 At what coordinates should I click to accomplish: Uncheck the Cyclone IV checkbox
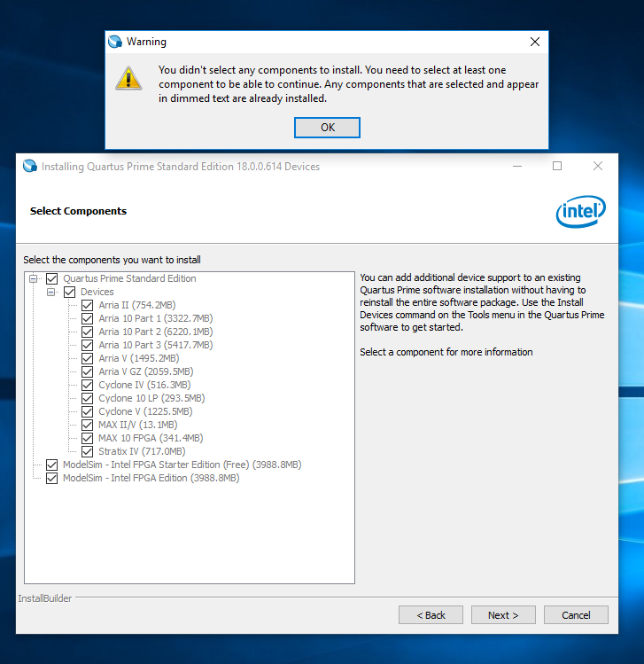87,385
